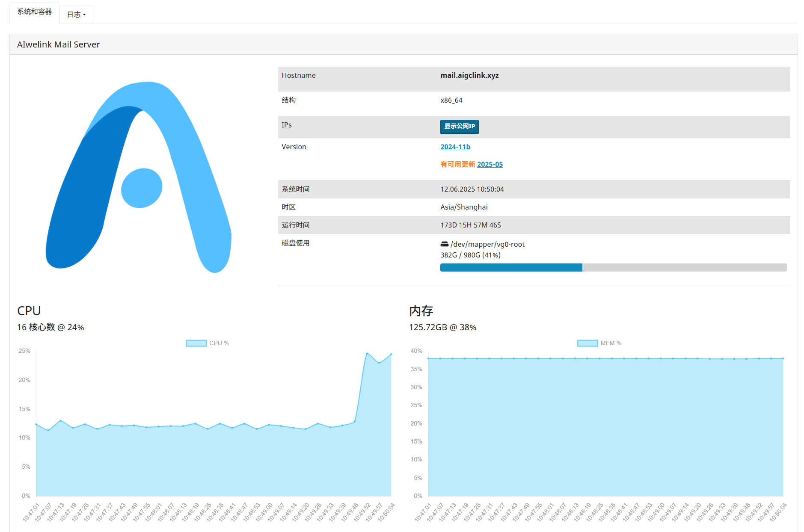Click the first memory data point at 10:47:01
The height and width of the screenshot is (532, 804).
[428, 358]
